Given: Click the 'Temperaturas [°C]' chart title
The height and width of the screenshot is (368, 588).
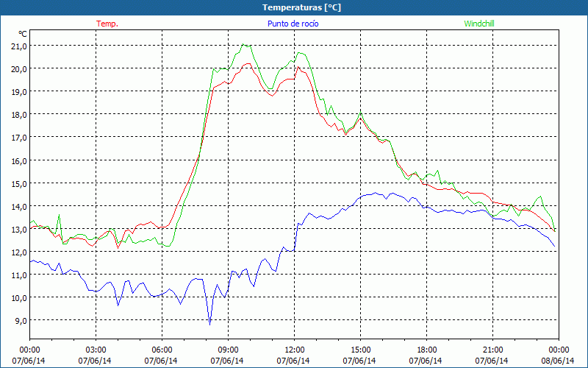Looking at the screenshot, I should (301, 7).
